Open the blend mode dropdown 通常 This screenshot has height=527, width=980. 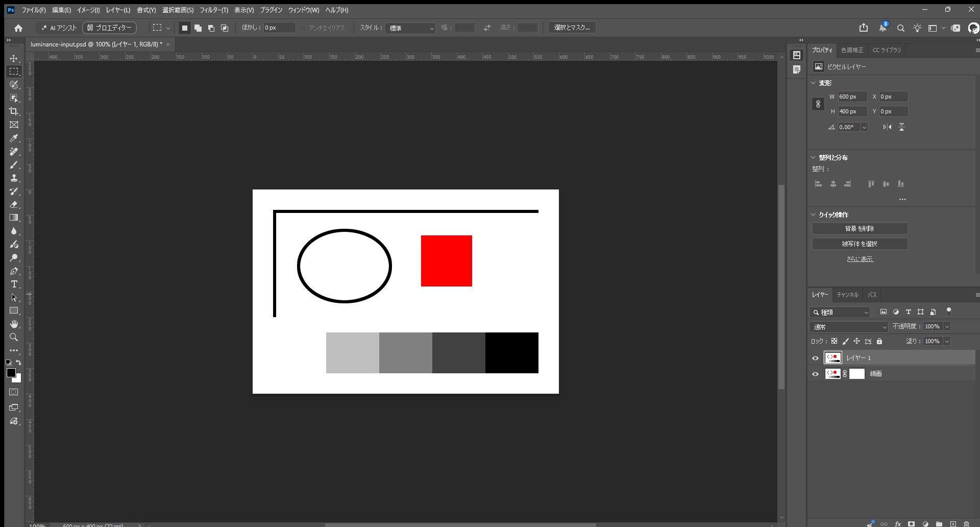(849, 327)
